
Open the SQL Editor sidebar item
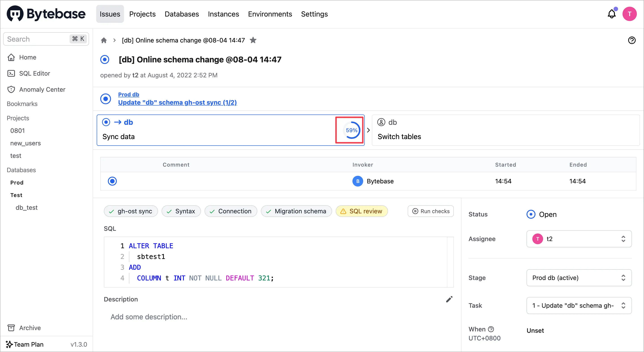coord(34,73)
